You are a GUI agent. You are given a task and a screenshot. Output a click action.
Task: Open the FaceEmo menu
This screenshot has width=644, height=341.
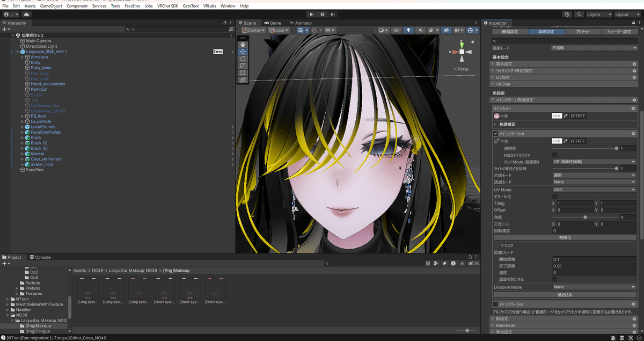pos(133,6)
